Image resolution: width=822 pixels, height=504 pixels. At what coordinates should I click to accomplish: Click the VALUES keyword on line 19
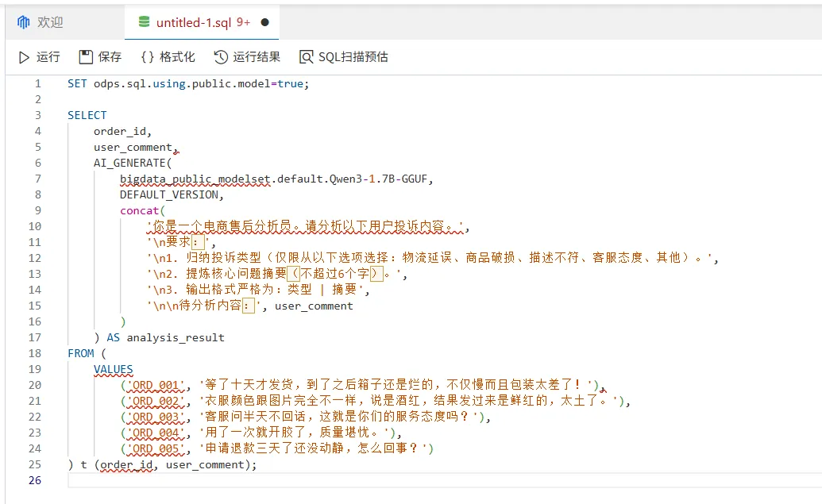(114, 369)
